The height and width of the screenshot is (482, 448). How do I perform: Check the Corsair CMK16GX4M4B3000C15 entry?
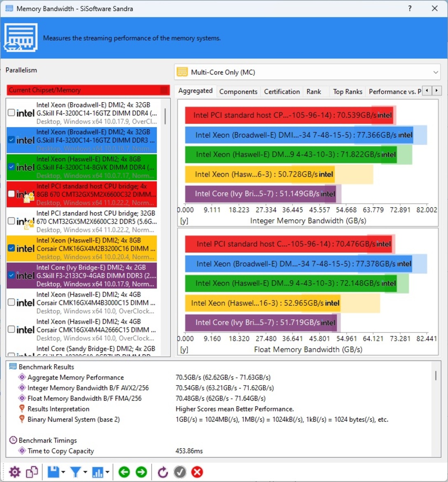(12, 302)
